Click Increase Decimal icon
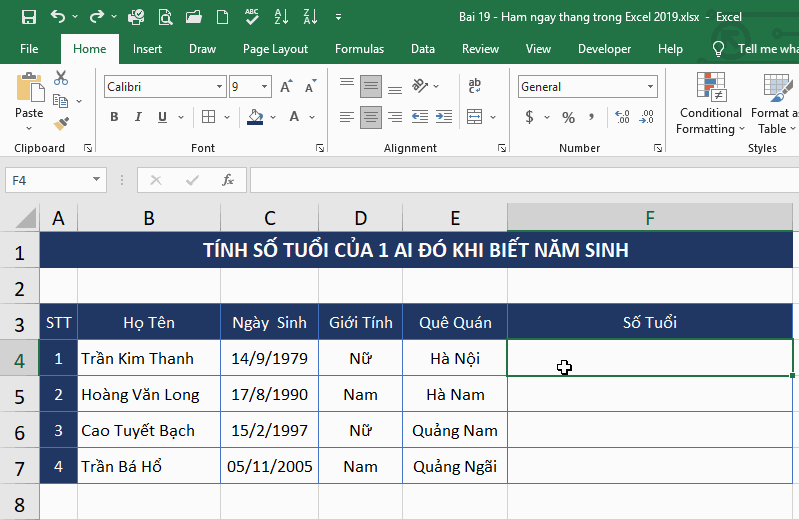Screen dimensions: 799x520 pyautogui.click(x=622, y=117)
